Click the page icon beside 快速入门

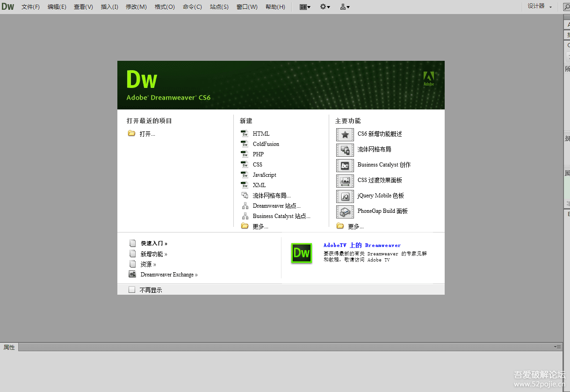[133, 243]
